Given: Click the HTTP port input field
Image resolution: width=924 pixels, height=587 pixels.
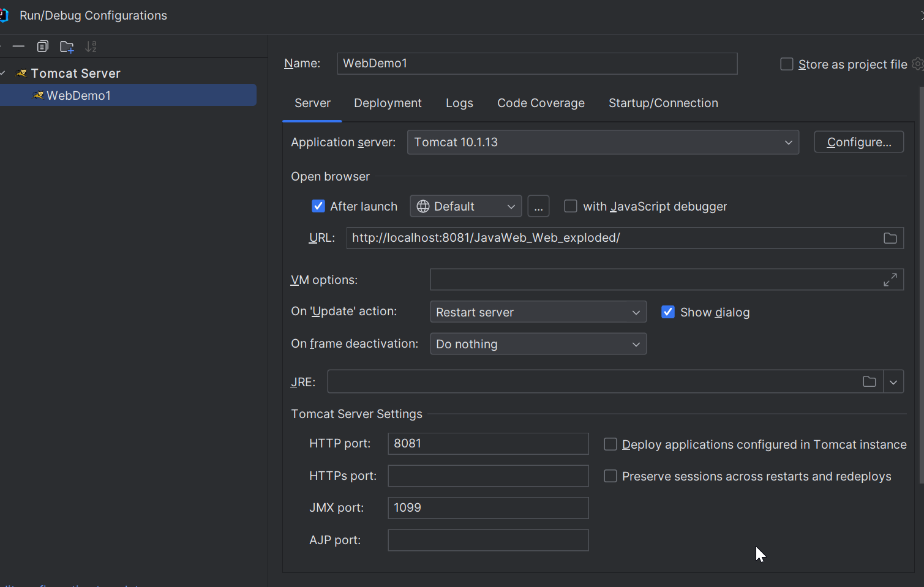Looking at the screenshot, I should click(487, 444).
